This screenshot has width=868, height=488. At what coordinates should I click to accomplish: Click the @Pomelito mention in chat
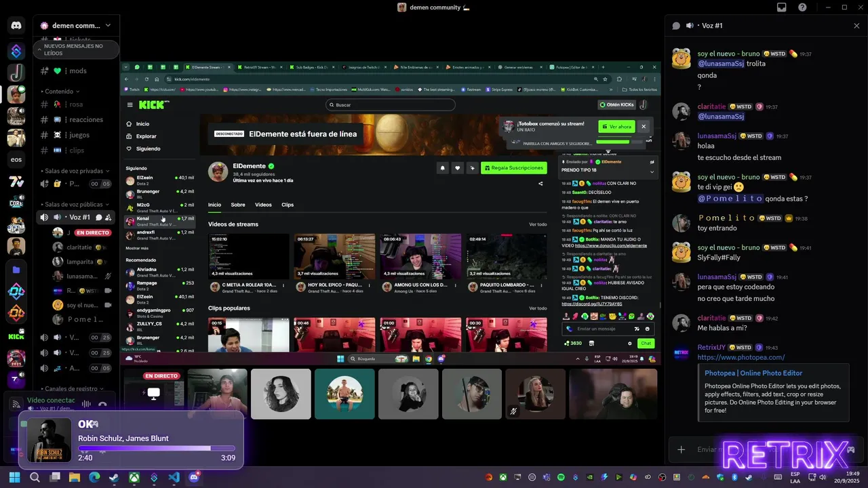point(730,199)
